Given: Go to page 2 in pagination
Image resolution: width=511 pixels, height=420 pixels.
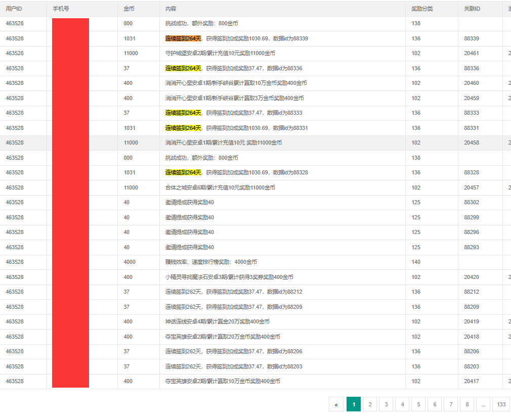Looking at the screenshot, I should [x=370, y=404].
